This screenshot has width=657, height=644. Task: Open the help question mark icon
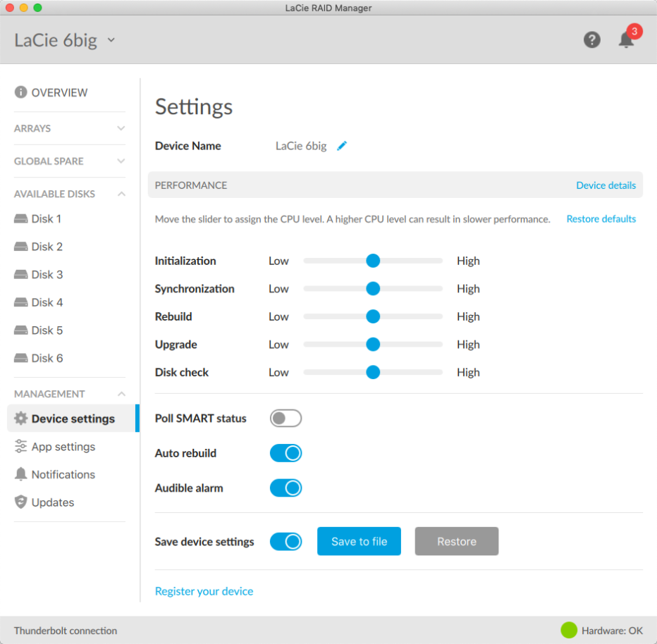591,40
